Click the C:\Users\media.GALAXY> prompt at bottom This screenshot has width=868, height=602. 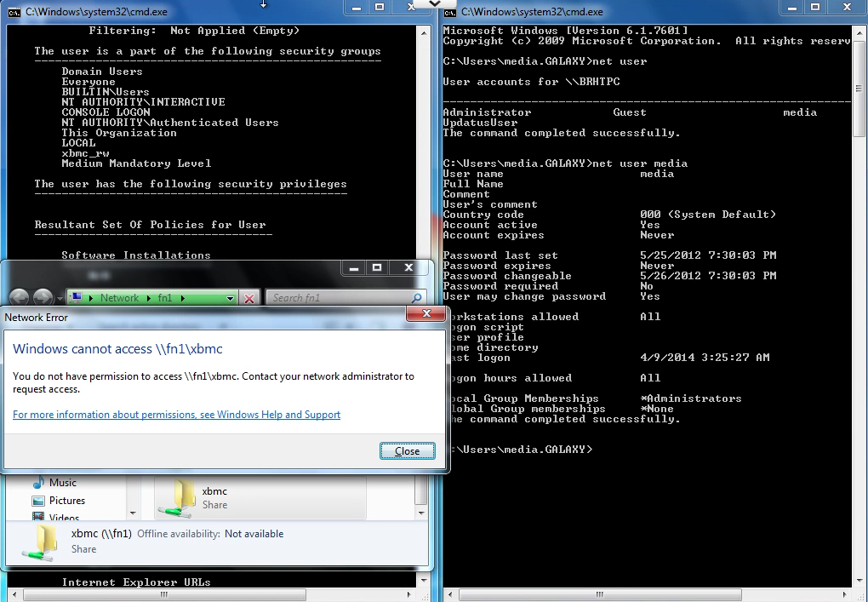click(x=521, y=449)
